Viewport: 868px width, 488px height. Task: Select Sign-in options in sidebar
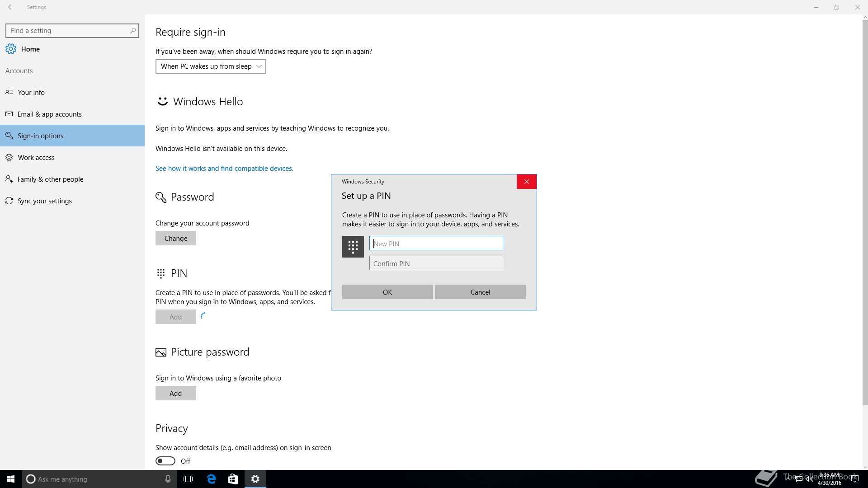(x=72, y=136)
